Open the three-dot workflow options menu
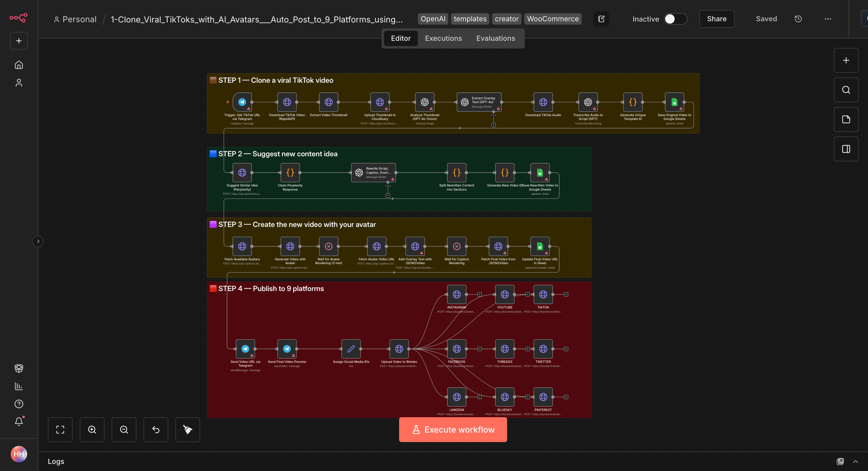This screenshot has height=471, width=868. [x=828, y=19]
